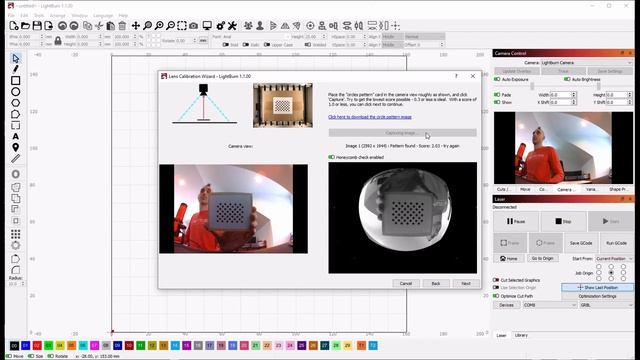Viewport: 640px width, 360px height.
Task: Toggle the aspect ratio lock icon
Action: (58, 40)
